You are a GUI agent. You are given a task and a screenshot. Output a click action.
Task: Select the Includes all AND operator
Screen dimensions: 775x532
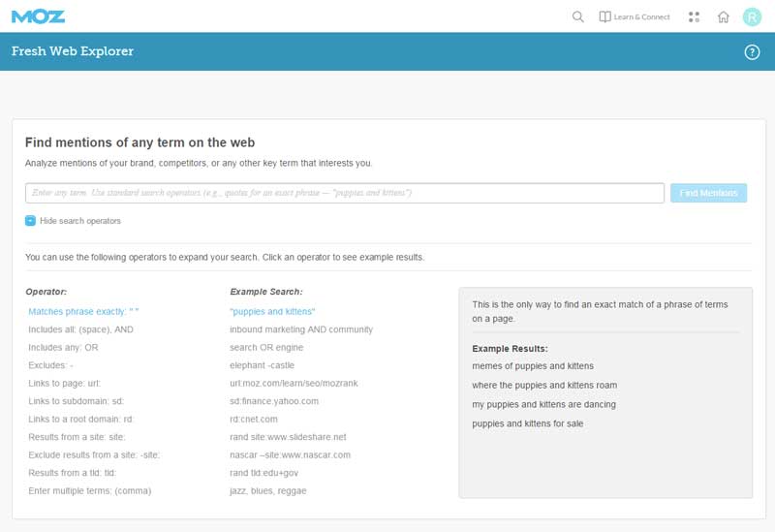pos(80,329)
